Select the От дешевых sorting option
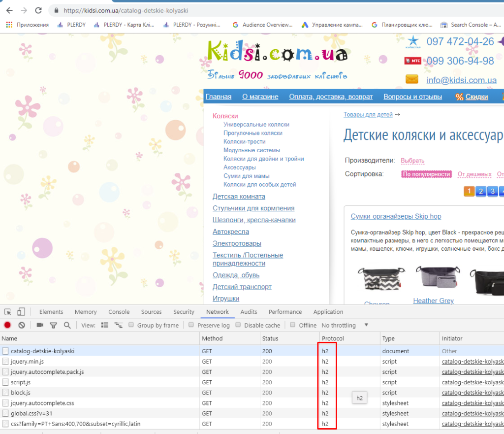Viewport: 504px width, 434px height. (x=474, y=174)
